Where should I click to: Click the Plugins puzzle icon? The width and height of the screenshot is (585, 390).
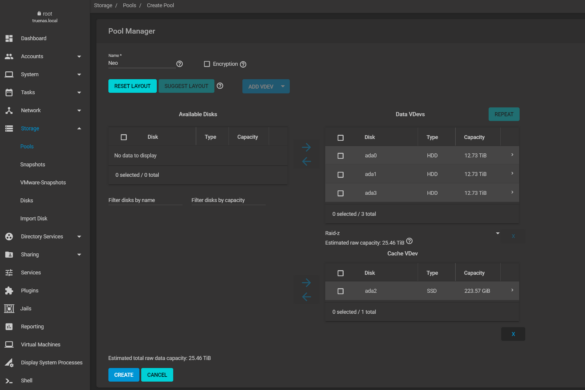click(9, 290)
